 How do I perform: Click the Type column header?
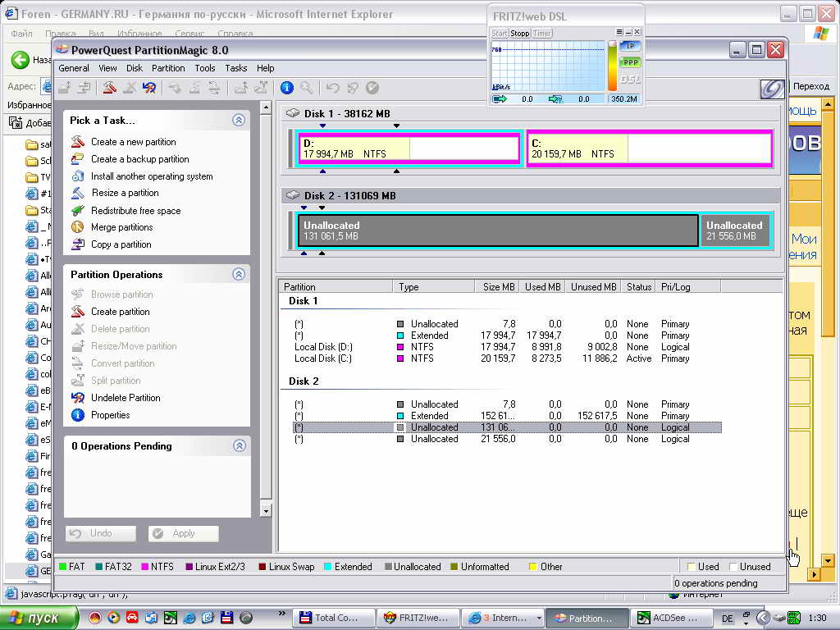[434, 286]
